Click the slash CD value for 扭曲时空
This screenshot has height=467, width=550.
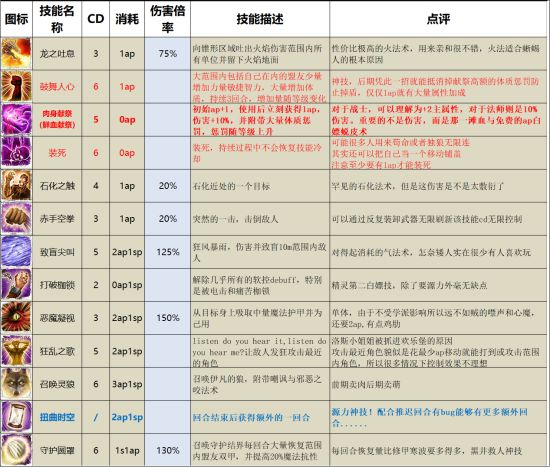click(95, 417)
